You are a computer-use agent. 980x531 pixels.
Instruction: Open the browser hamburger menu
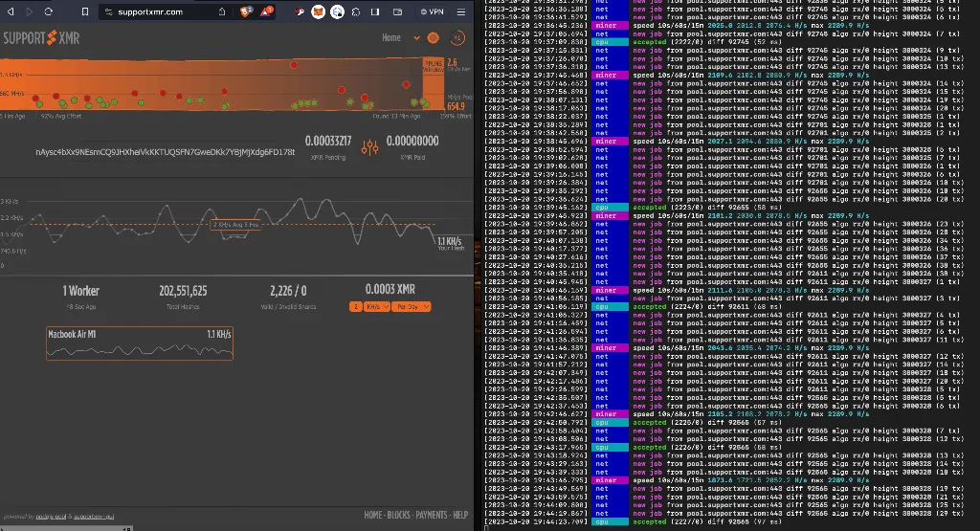[461, 11]
